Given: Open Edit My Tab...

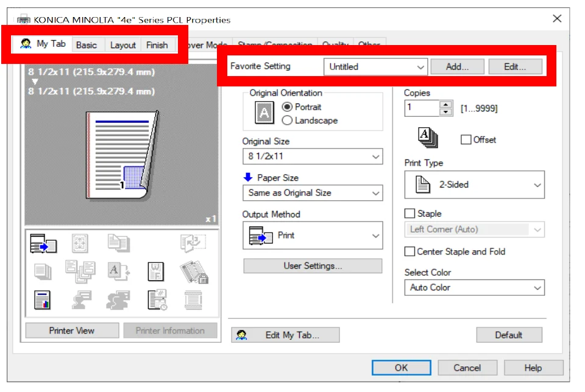Looking at the screenshot, I should [285, 335].
